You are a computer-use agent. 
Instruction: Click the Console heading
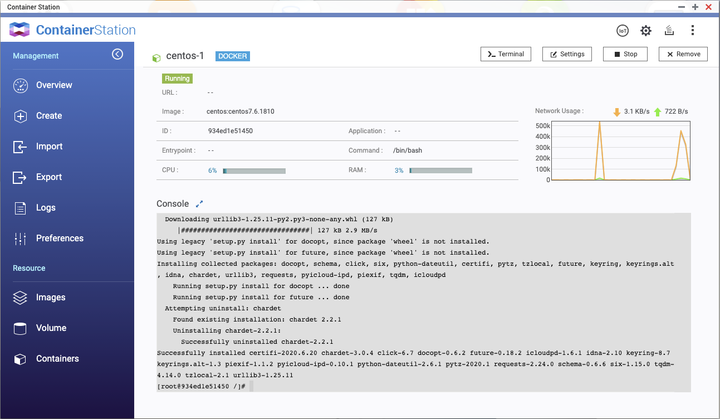tap(173, 204)
